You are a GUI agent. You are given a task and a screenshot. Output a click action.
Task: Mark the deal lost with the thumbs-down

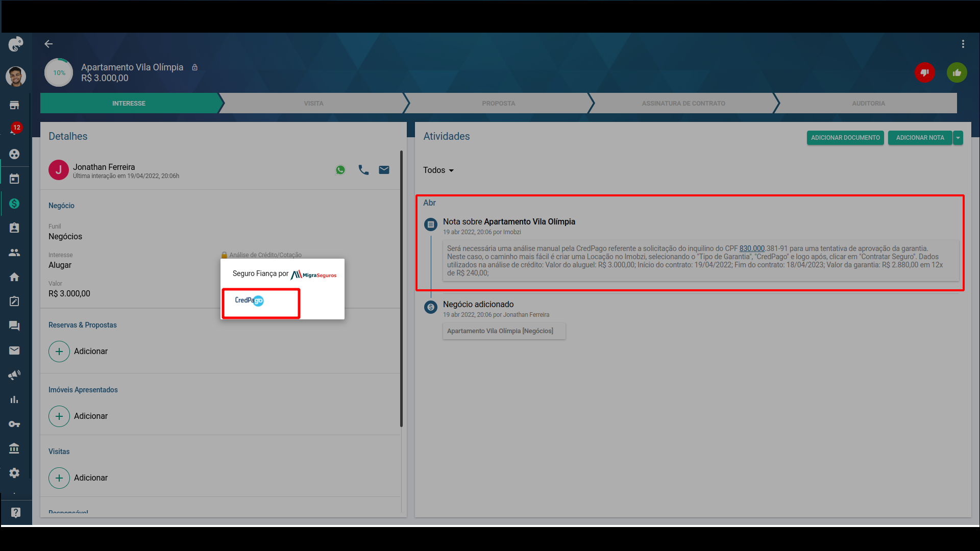tap(925, 73)
